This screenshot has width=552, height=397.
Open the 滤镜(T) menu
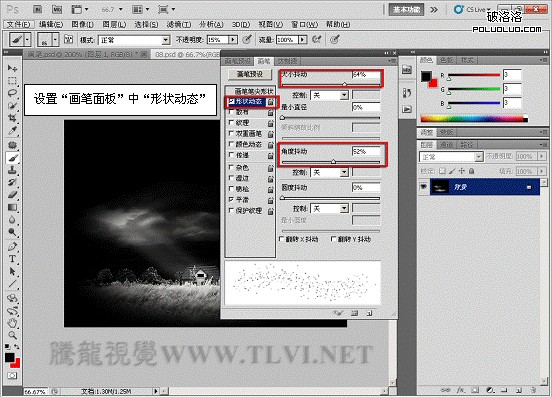(x=179, y=24)
